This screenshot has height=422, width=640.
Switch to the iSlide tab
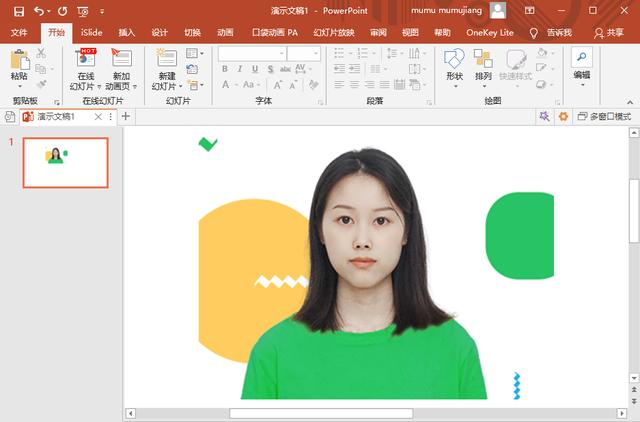pos(91,33)
